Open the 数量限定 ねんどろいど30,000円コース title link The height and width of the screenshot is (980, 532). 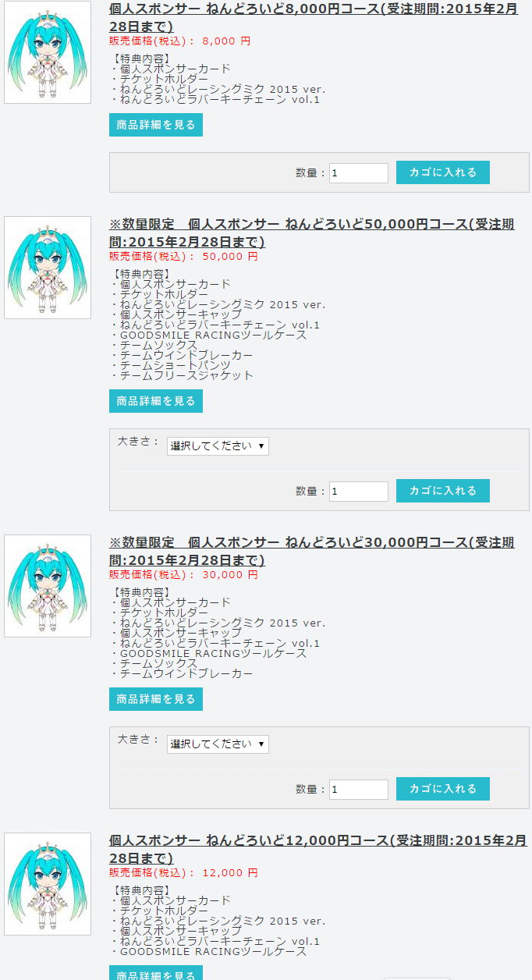[x=312, y=552]
